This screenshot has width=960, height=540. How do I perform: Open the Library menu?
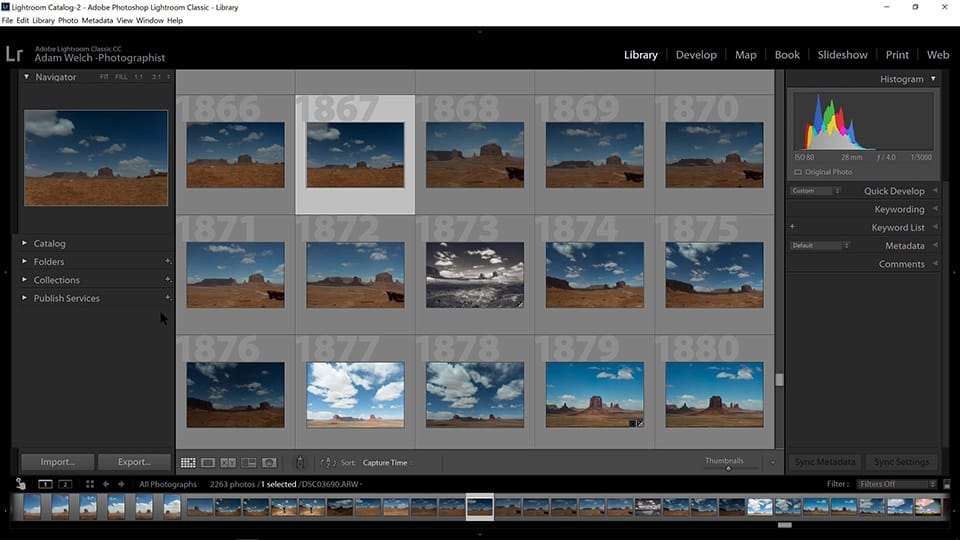(43, 20)
